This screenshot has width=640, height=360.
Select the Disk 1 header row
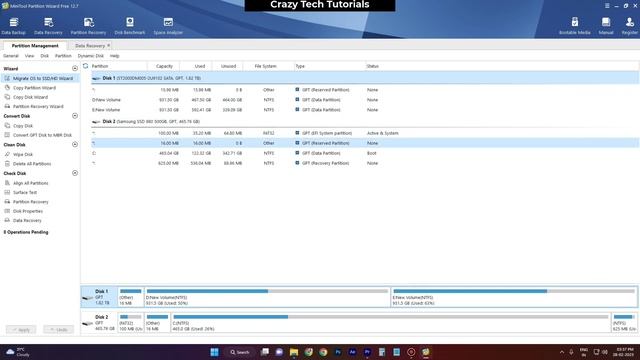click(364, 78)
